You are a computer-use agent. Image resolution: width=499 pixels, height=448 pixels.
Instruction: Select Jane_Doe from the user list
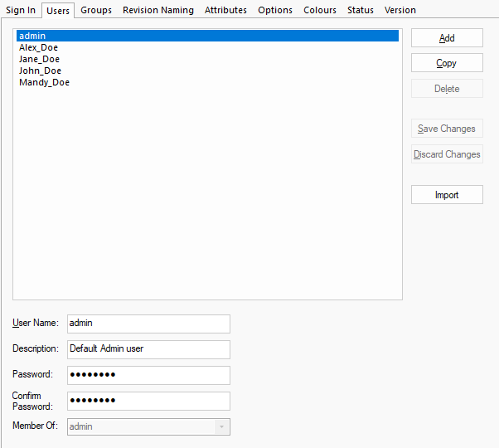tap(39, 60)
